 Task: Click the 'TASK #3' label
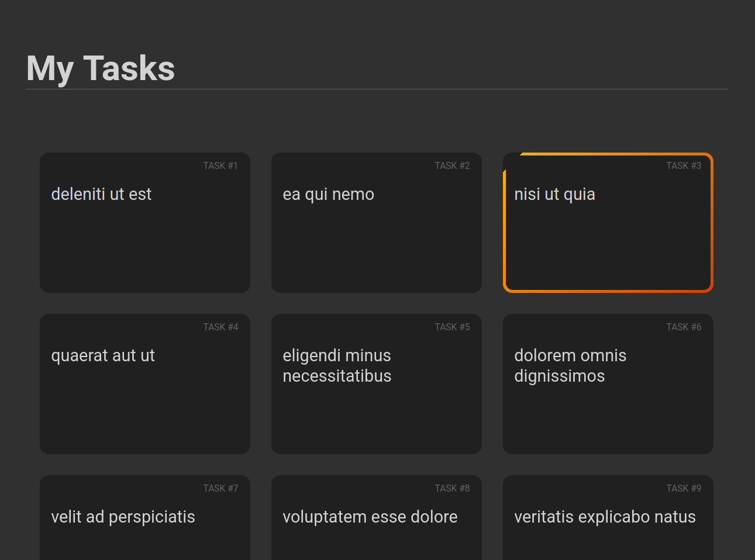click(x=684, y=166)
